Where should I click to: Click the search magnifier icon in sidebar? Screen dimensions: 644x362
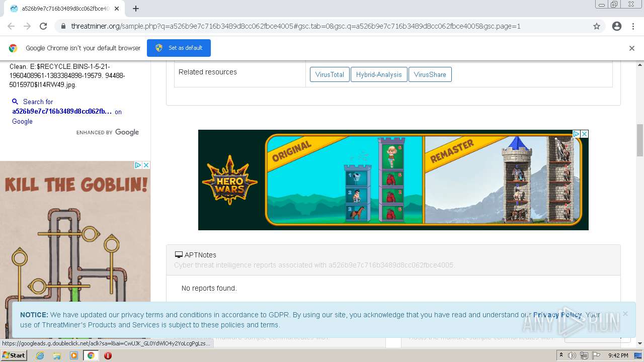15,102
